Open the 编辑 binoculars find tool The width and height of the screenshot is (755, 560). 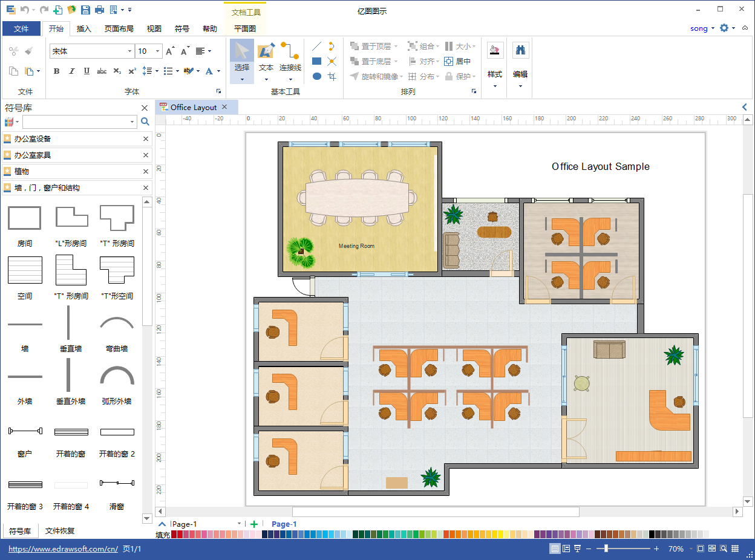click(x=520, y=59)
